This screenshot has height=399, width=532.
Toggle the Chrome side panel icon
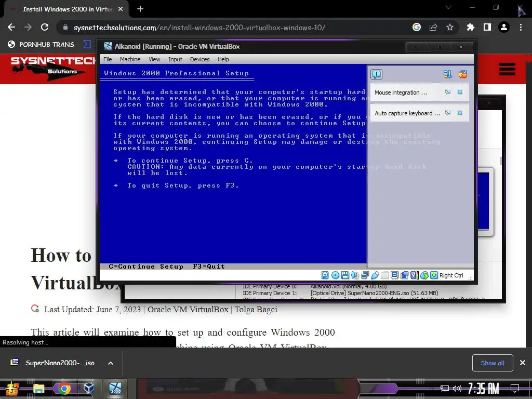pyautogui.click(x=487, y=27)
